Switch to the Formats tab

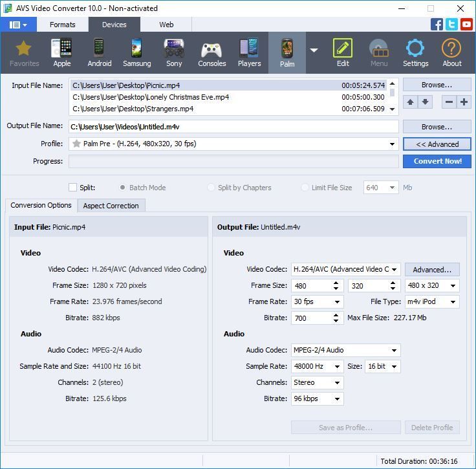click(63, 25)
